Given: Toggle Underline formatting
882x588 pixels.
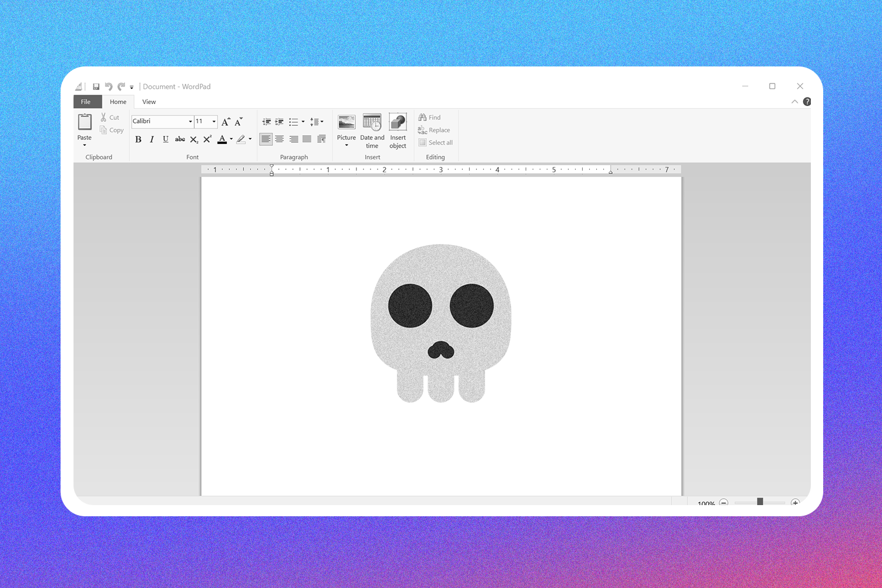Looking at the screenshot, I should point(165,139).
